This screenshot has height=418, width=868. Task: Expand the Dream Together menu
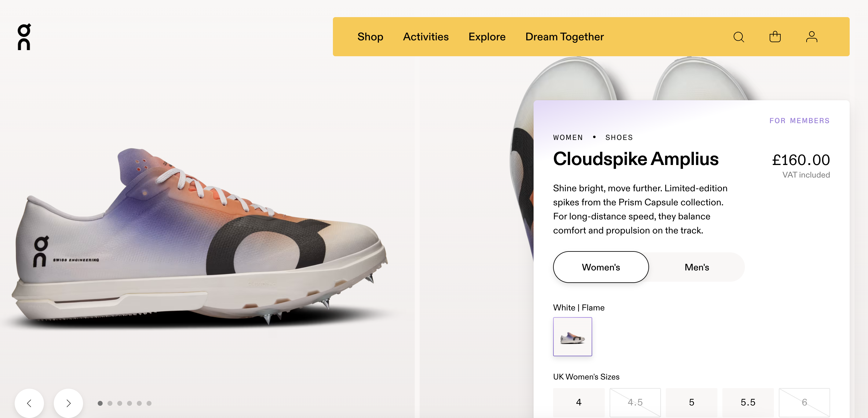pos(564,37)
